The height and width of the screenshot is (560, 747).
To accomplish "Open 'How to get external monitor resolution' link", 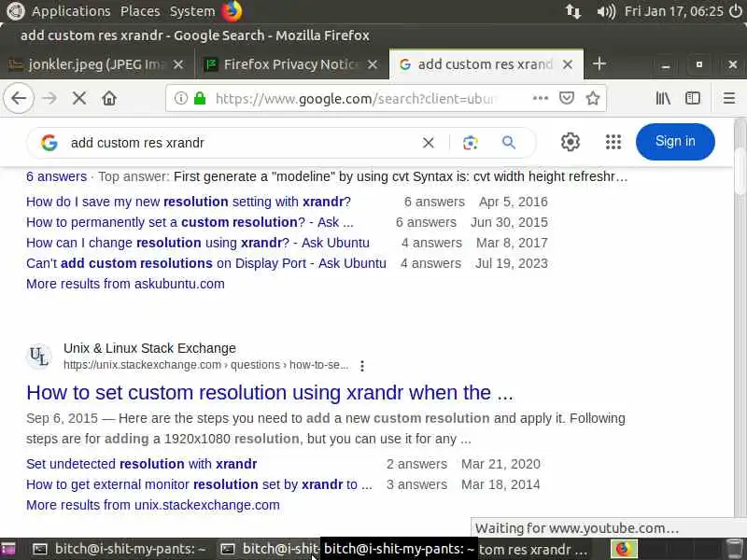I will [199, 484].
